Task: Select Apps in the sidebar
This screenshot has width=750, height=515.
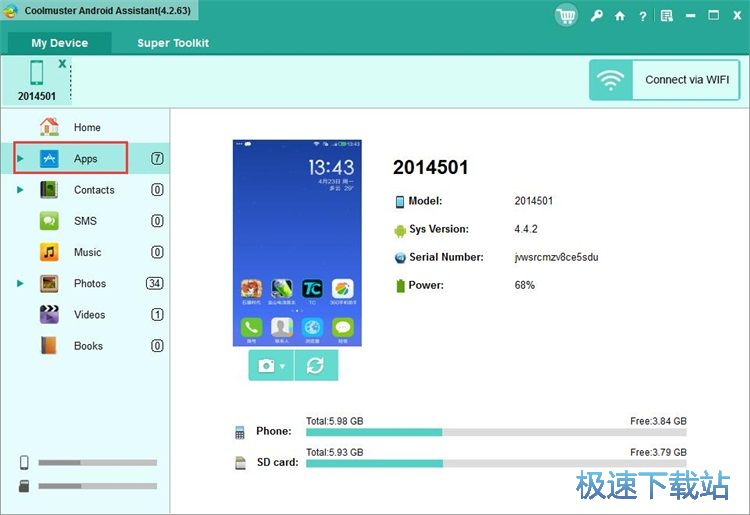Action: point(85,158)
